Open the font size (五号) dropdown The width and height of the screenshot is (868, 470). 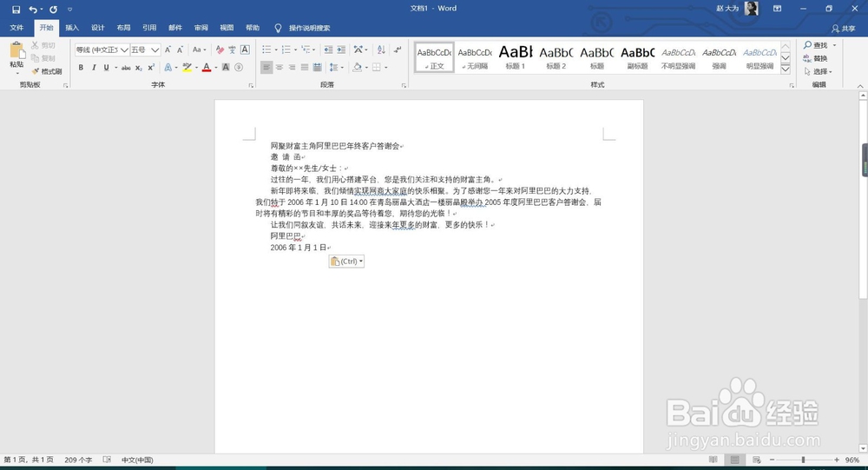point(155,50)
